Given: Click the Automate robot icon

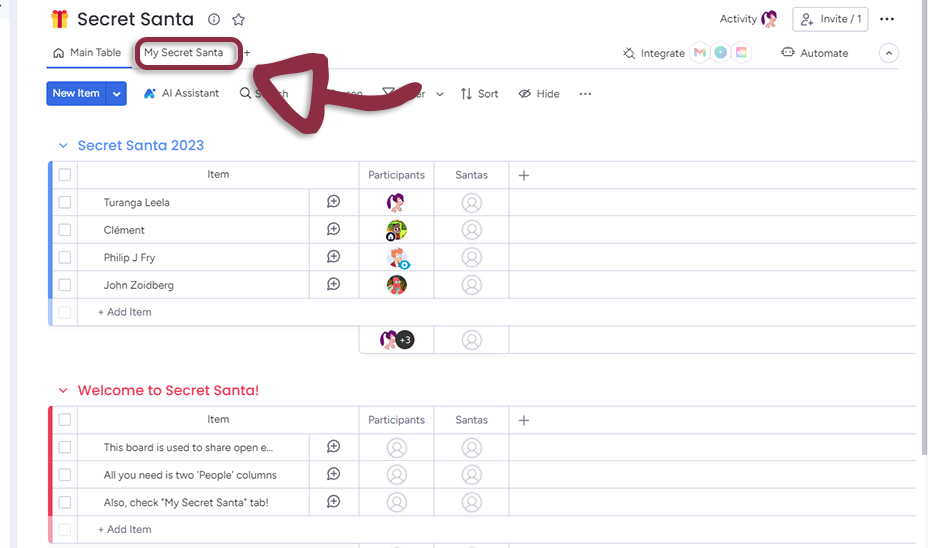Looking at the screenshot, I should point(788,53).
